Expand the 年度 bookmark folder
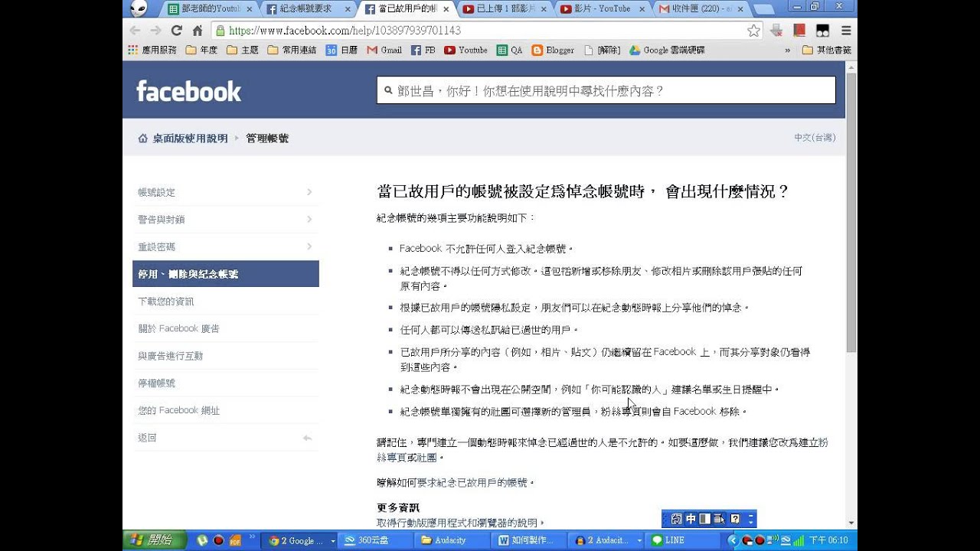Viewport: 980px width, 551px height. [x=202, y=50]
